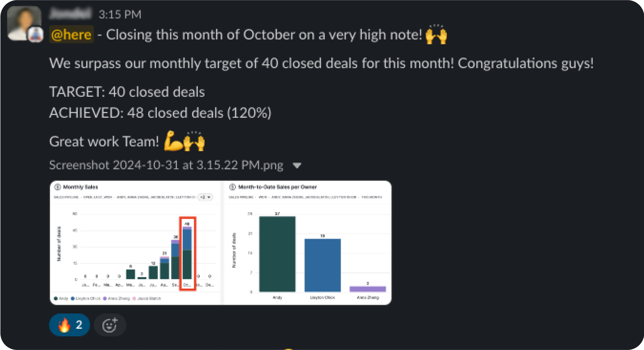Screen dimensions: 644x350
Task: Toggle the fire emoji reaction
Action: pyautogui.click(x=69, y=325)
